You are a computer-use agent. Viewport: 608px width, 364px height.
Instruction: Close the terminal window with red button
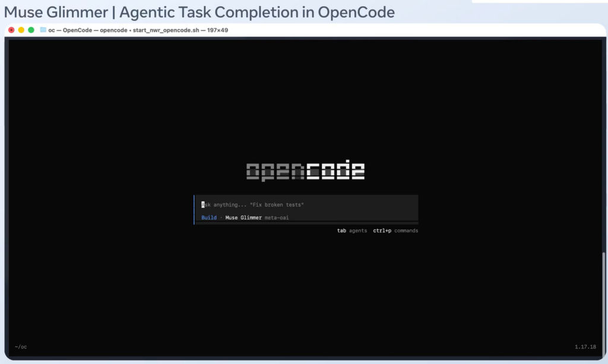[x=11, y=30]
